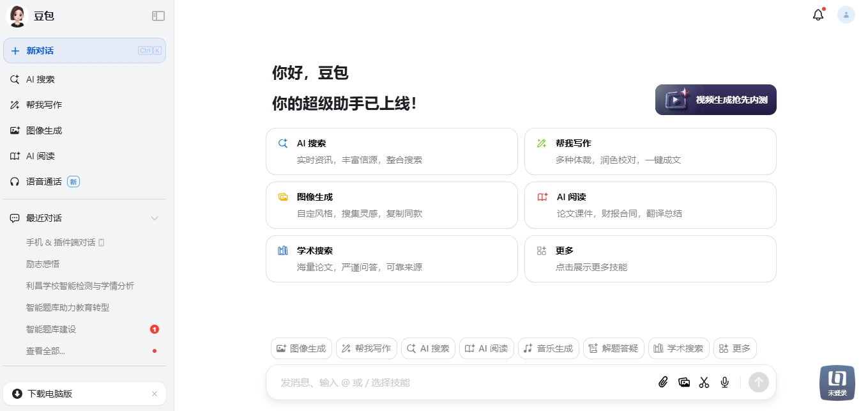
Task: Select 图像生成 in the sidebar menu
Action: tap(84, 130)
